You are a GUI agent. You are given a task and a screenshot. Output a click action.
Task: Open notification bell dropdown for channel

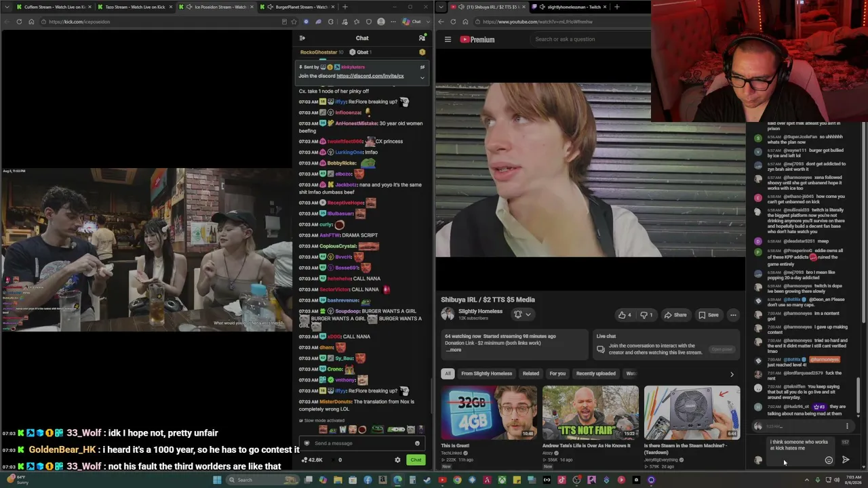click(x=521, y=314)
